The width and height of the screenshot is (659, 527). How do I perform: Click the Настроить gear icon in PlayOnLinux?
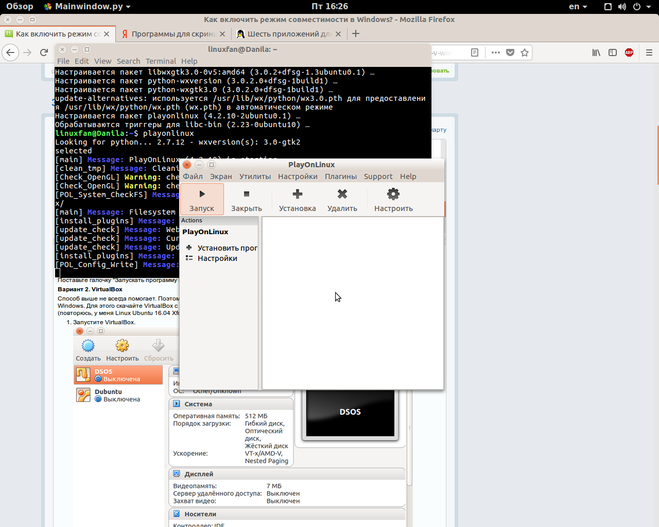point(393,194)
